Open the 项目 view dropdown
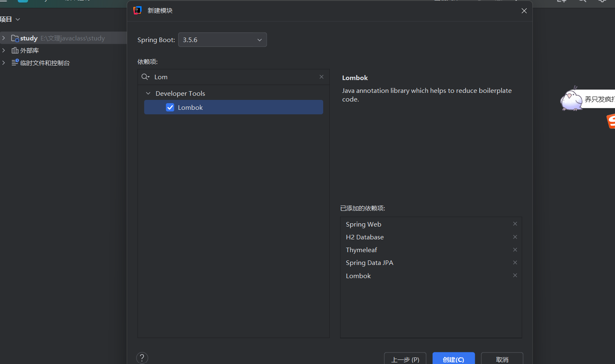 (10, 19)
